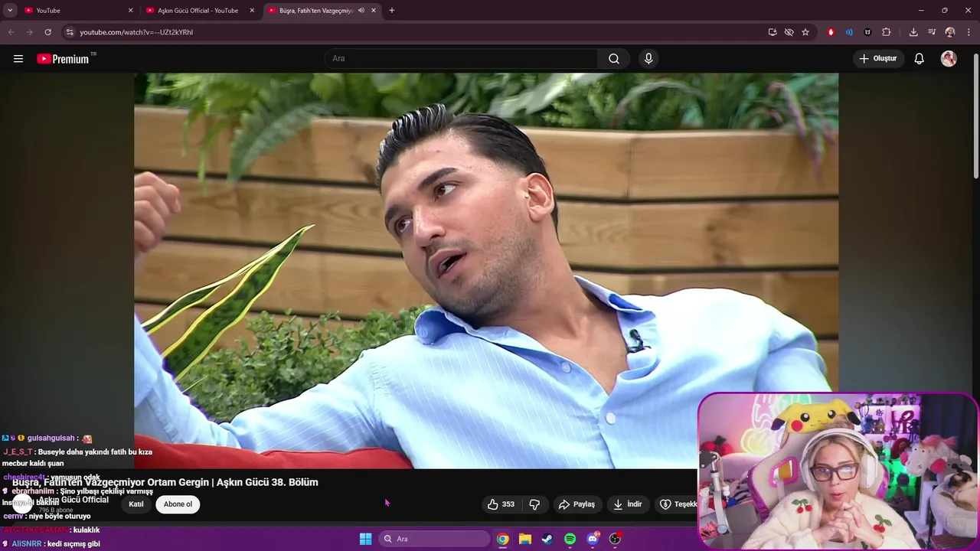
Task: Open the Windows Start menu
Action: pyautogui.click(x=366, y=539)
